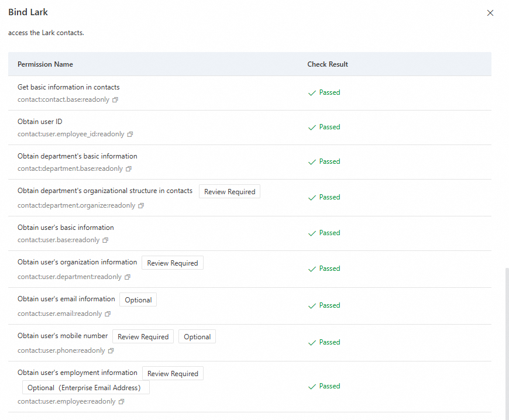Click Passed result for user's employment information
This screenshot has width=509, height=420.
click(324, 386)
